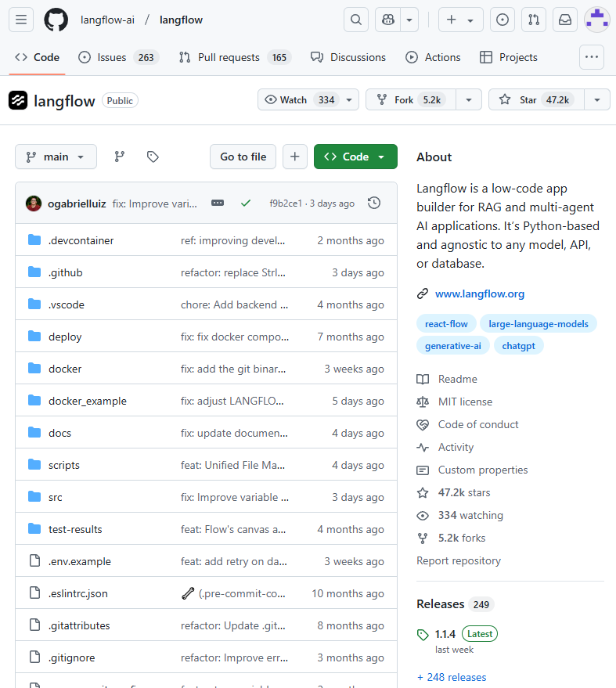Open the docker folder
The height and width of the screenshot is (688, 616).
[65, 369]
